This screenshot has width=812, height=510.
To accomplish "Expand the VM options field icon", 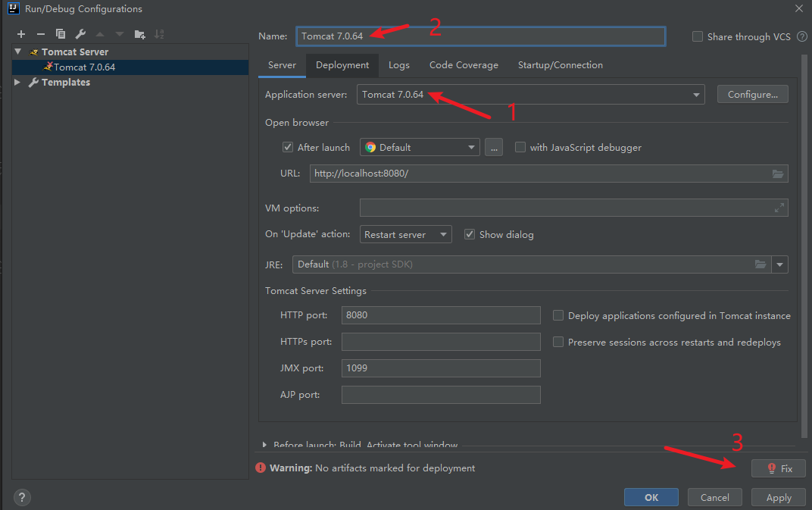I will (x=779, y=208).
